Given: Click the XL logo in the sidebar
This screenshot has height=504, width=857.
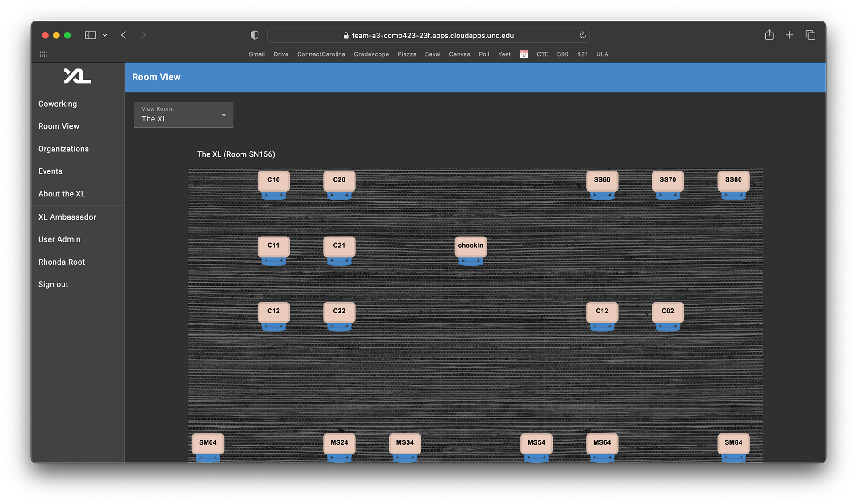Looking at the screenshot, I should 77,76.
